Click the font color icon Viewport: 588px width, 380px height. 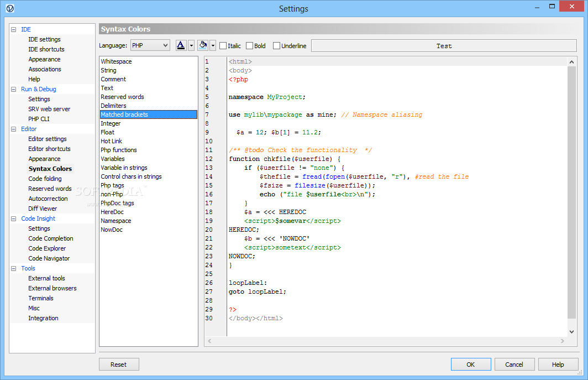click(181, 45)
